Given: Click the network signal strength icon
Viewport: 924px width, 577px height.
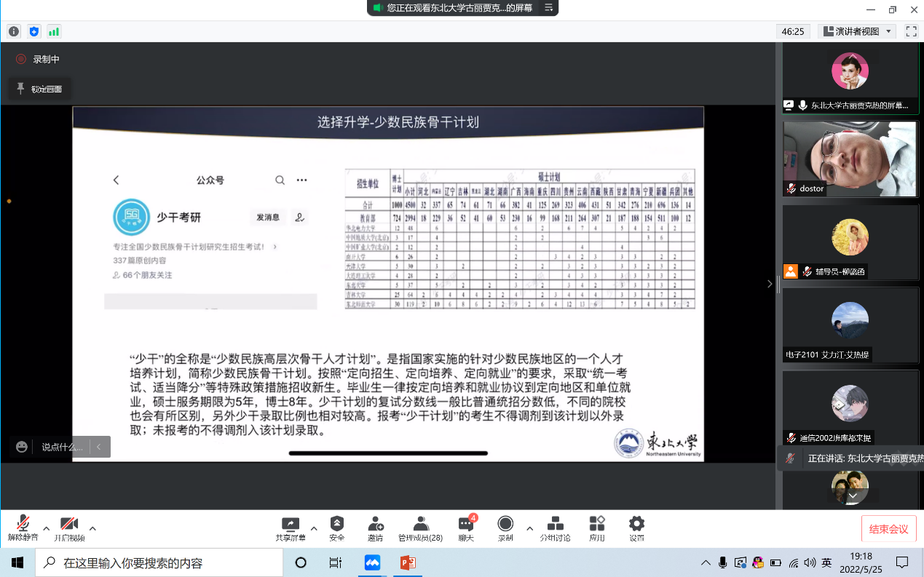Looking at the screenshot, I should (54, 31).
